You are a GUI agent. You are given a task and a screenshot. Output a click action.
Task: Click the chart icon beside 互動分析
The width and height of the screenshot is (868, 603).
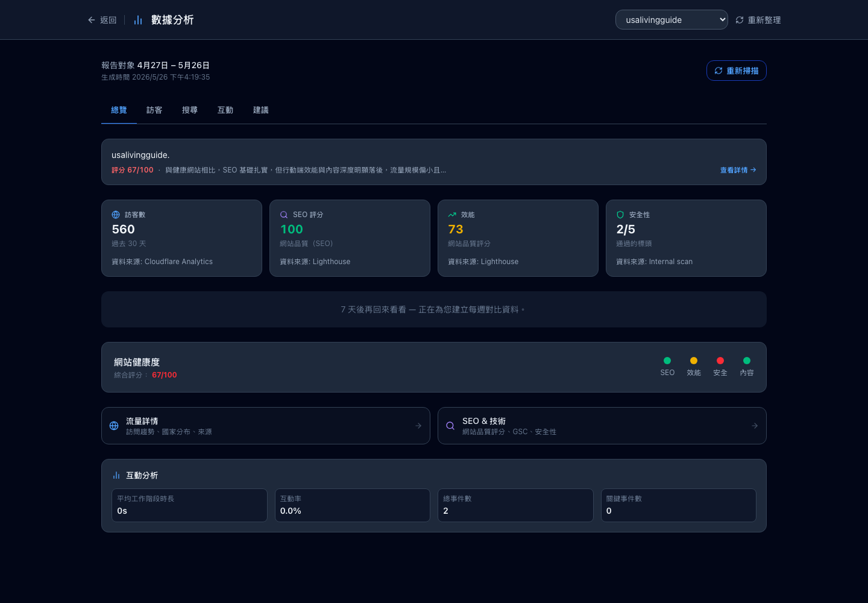click(x=116, y=475)
